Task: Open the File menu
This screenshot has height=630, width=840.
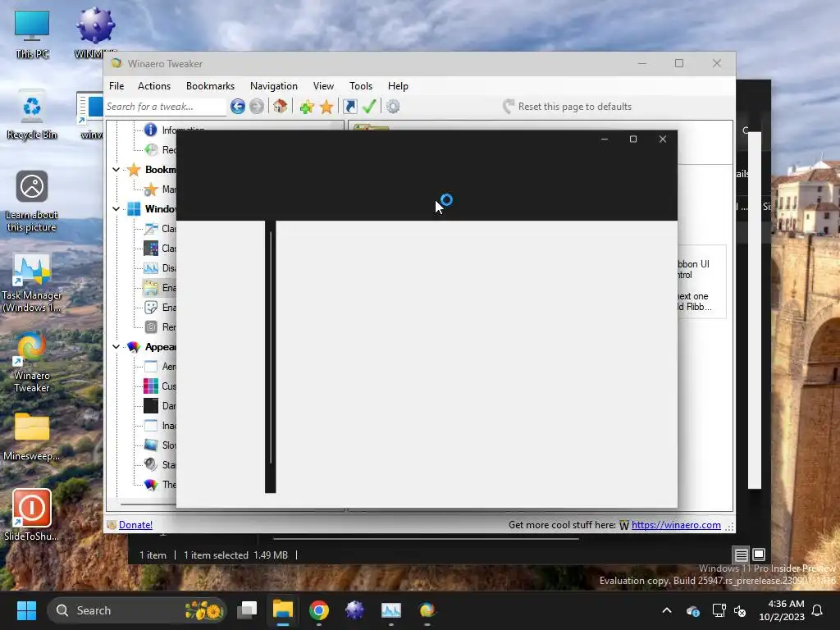Action: (116, 86)
